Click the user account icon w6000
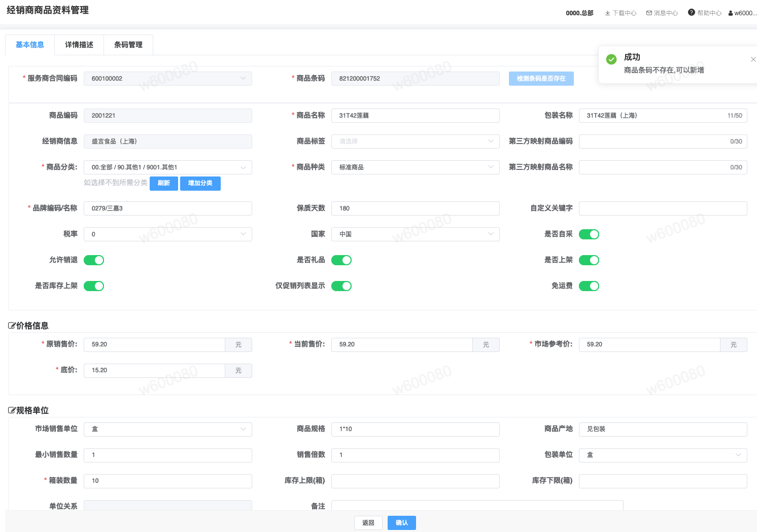 pos(731,13)
